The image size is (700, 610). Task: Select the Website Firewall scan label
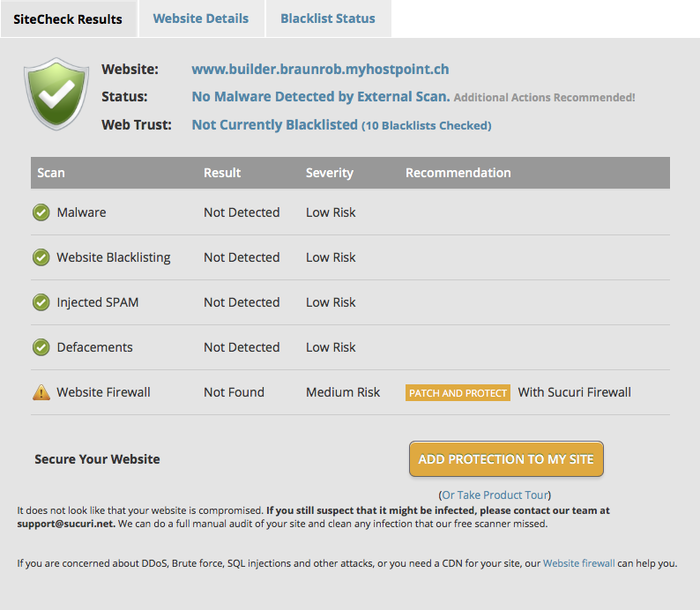point(103,392)
